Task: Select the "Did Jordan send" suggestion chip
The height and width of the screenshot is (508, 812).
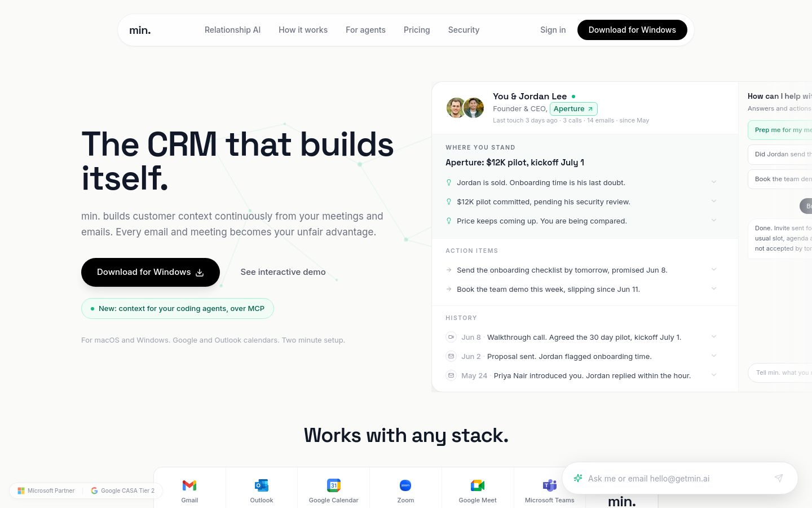Action: coord(780,154)
